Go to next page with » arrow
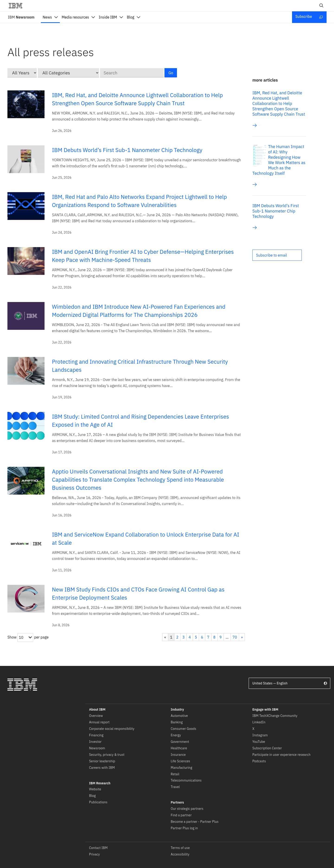The height and width of the screenshot is (868, 334). [242, 637]
